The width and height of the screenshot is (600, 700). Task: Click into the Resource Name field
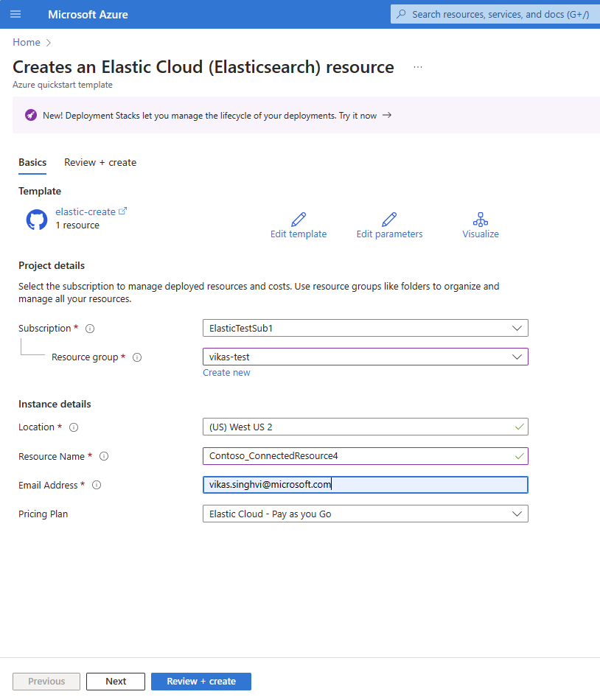pos(365,456)
